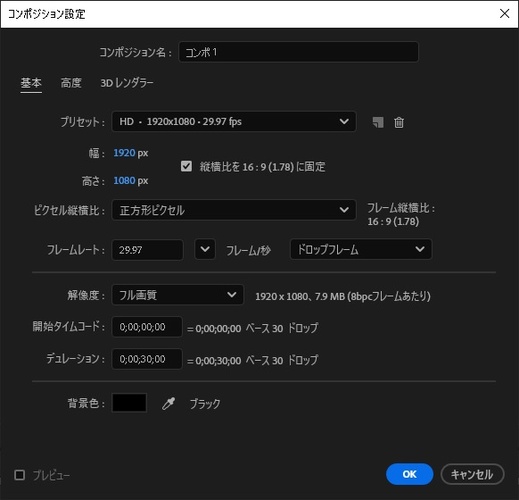Open the frame rate value list arrow

coord(205,249)
